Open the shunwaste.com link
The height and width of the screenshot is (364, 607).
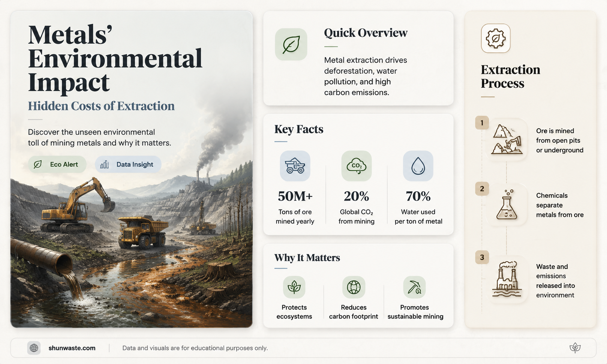[x=72, y=348]
